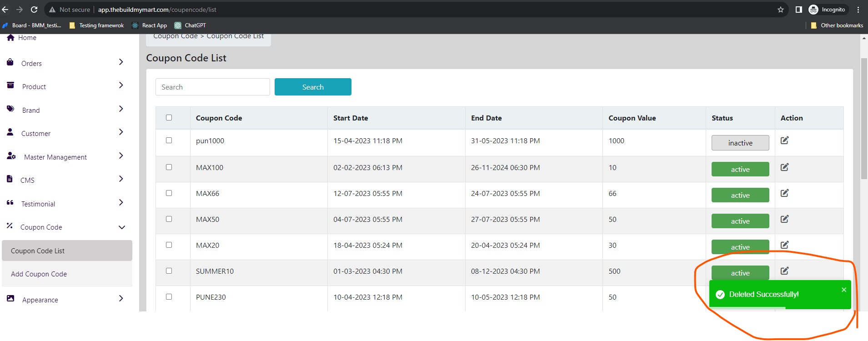Close the Deleted Successfully toast
This screenshot has height=341, width=868.
coord(844,290)
